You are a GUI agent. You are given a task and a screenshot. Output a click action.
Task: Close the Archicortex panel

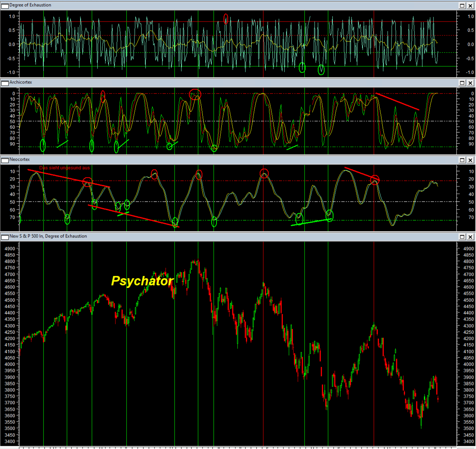[470, 83]
